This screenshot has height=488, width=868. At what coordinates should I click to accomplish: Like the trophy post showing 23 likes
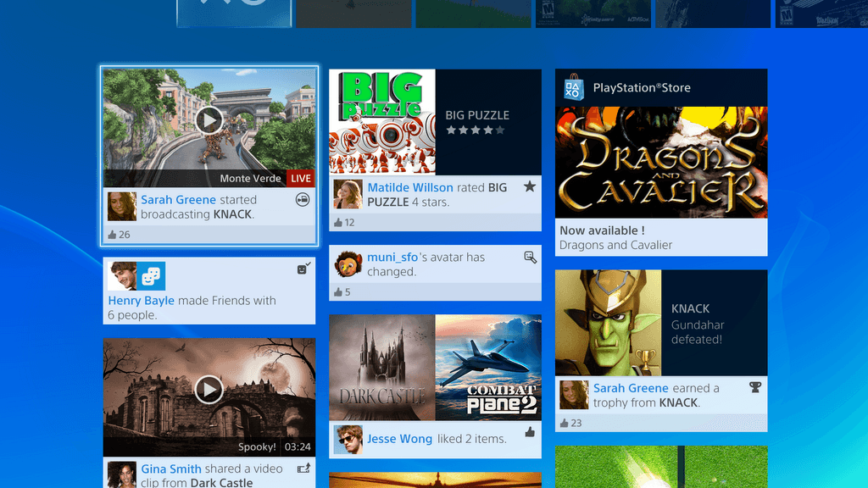pyautogui.click(x=565, y=423)
